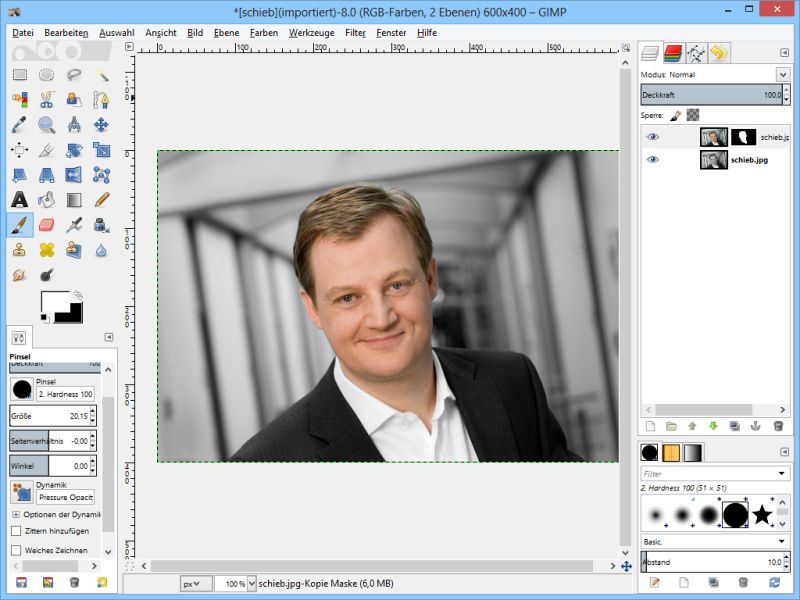Screen dimensions: 800x600
Task: Hide the top masked schieb layer via eye
Action: click(653, 137)
